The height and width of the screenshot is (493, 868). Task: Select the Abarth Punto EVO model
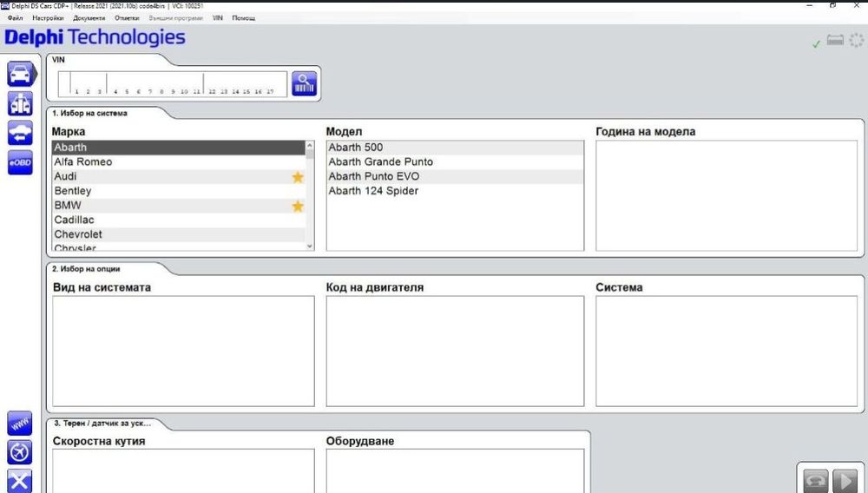pyautogui.click(x=455, y=176)
